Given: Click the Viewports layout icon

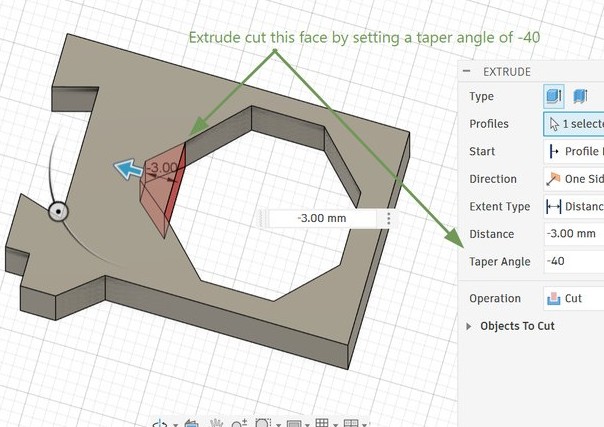Looking at the screenshot, I should coord(351,423).
